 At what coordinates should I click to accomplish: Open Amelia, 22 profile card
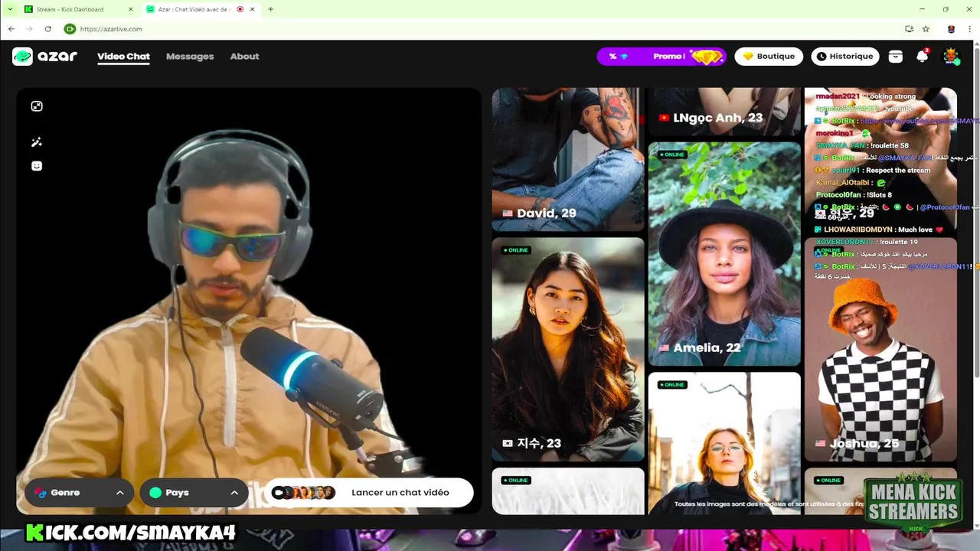(x=724, y=254)
